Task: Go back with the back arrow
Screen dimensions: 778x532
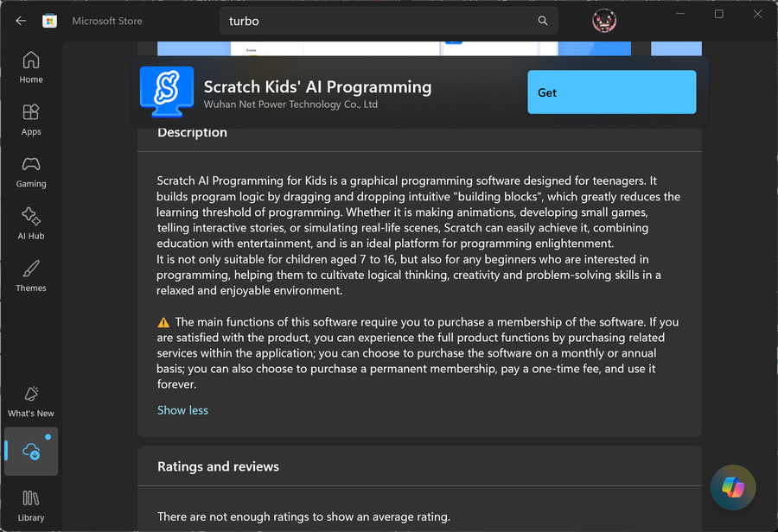Action: 21,21
